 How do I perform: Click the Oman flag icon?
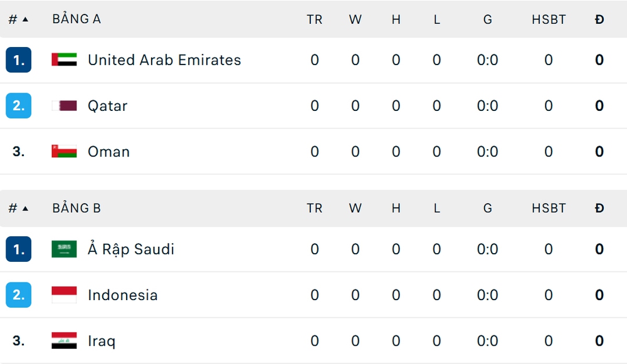pyautogui.click(x=64, y=152)
